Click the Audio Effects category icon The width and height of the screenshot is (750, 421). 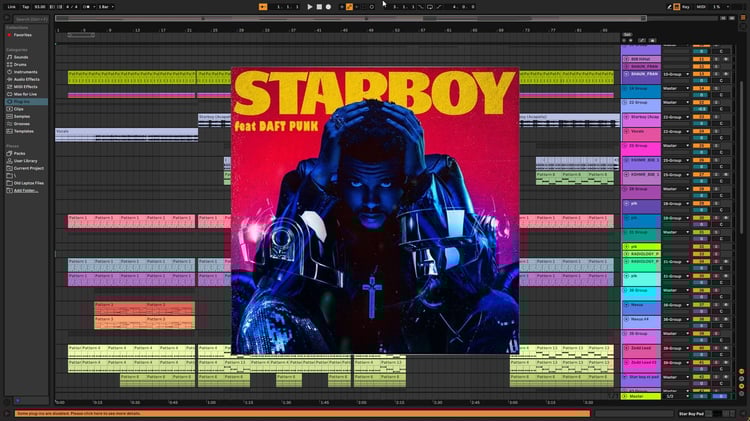(9, 79)
